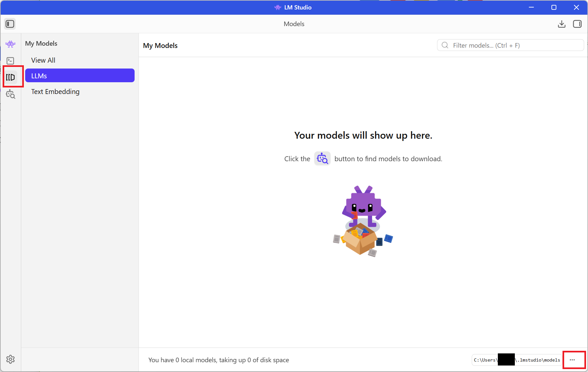Toggle the right sidebar panel

pyautogui.click(x=577, y=24)
